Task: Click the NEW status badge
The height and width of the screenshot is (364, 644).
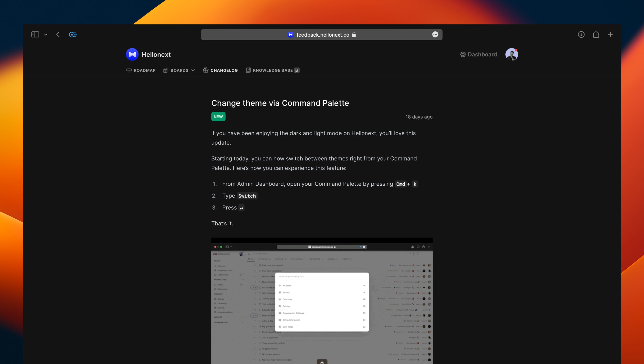Action: [218, 116]
